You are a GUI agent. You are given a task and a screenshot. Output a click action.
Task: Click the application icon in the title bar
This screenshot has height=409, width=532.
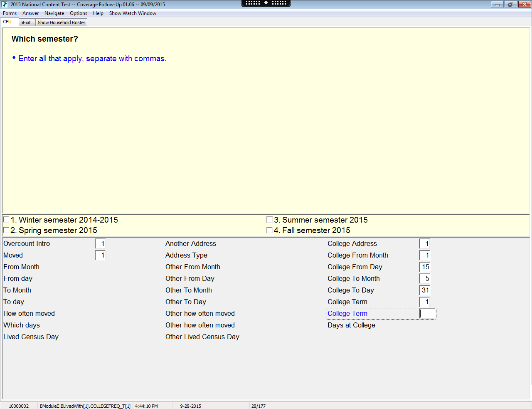5,5
